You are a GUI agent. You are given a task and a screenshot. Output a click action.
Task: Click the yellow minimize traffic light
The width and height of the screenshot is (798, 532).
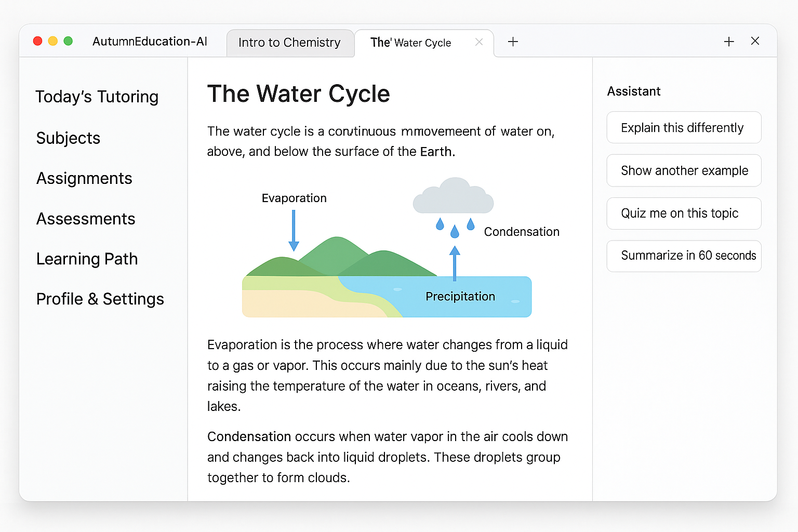pyautogui.click(x=52, y=41)
